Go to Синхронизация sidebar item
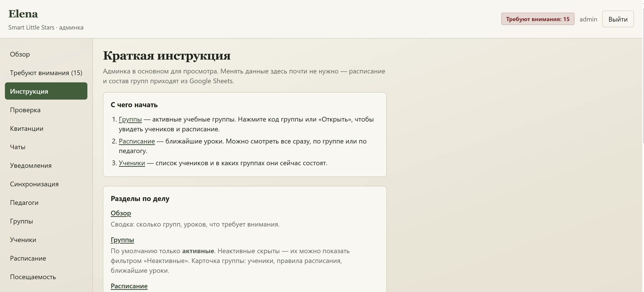The image size is (644, 292). (x=46, y=184)
